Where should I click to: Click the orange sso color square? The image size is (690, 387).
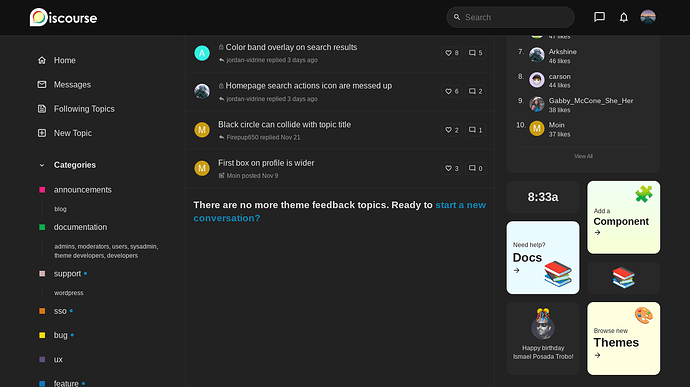[x=42, y=311]
